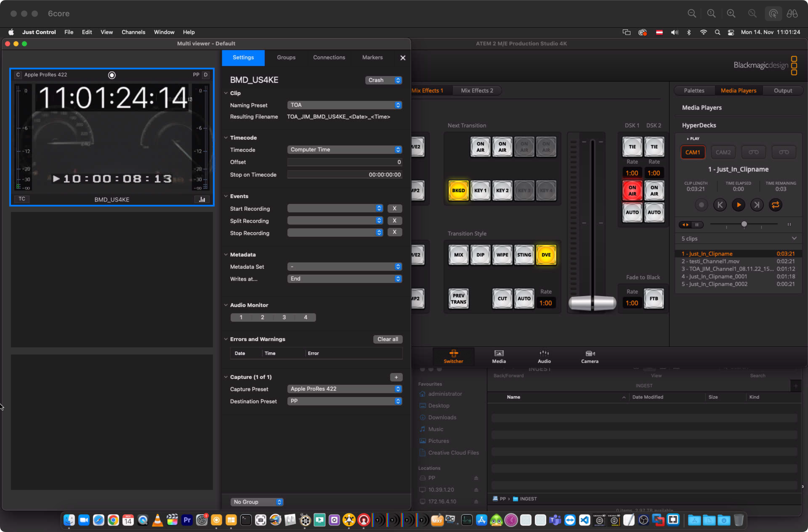This screenshot has width=808, height=532.
Task: Open the Start Recording event dropdown
Action: tap(335, 208)
